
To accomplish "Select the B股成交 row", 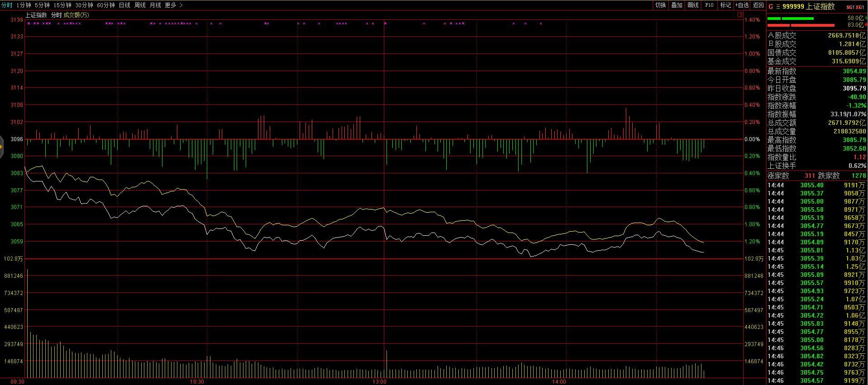I will [x=817, y=44].
